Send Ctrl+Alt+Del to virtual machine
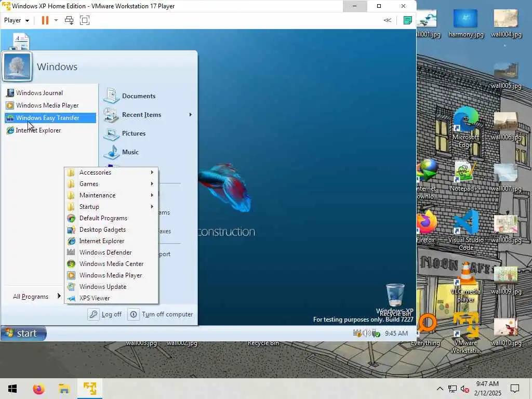532x399 pixels. pos(69,20)
